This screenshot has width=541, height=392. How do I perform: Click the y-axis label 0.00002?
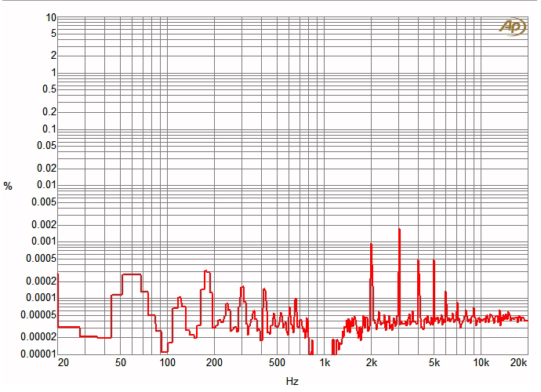[38, 336]
